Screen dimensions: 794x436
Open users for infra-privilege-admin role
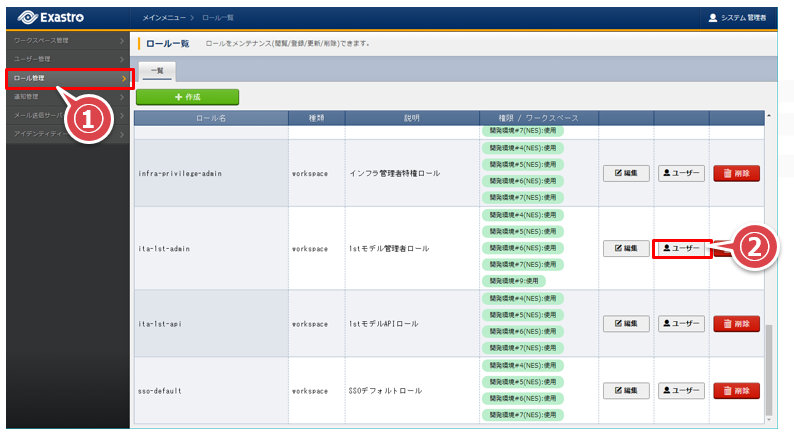click(681, 173)
